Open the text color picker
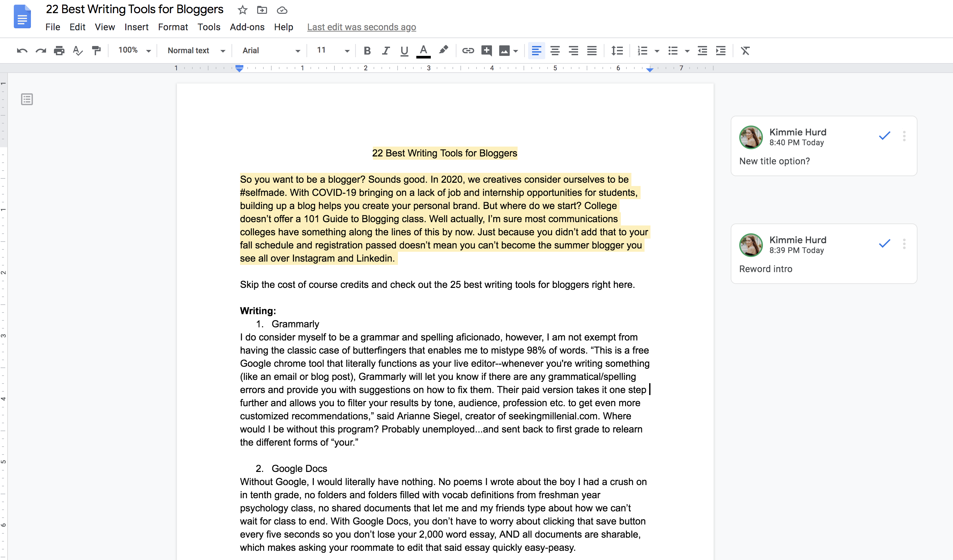Viewport: 953px width, 560px height. 423,51
